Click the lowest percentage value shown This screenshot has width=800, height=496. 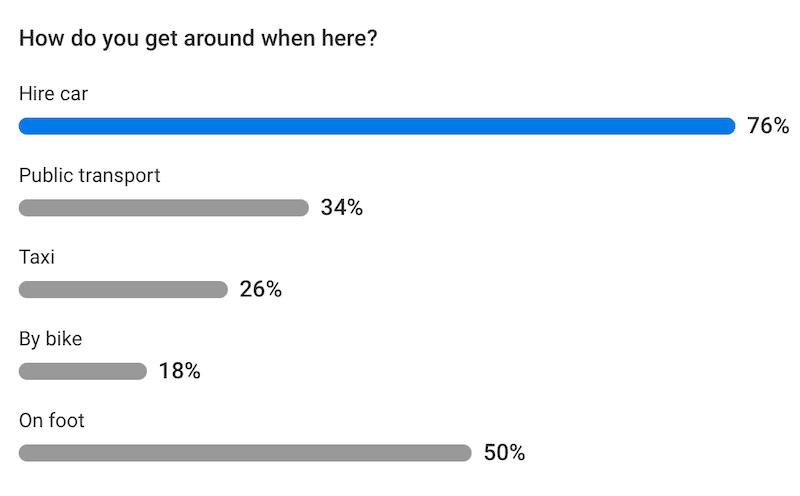179,372
